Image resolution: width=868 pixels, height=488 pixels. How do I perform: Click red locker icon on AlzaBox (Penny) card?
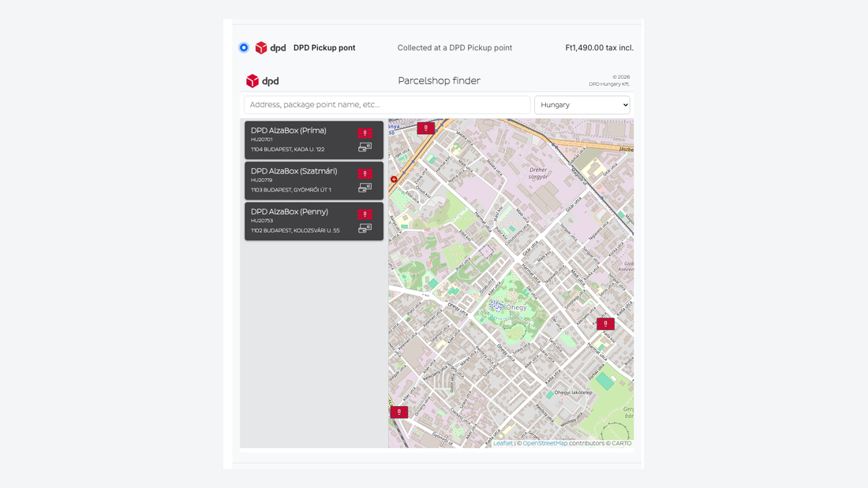[365, 214]
